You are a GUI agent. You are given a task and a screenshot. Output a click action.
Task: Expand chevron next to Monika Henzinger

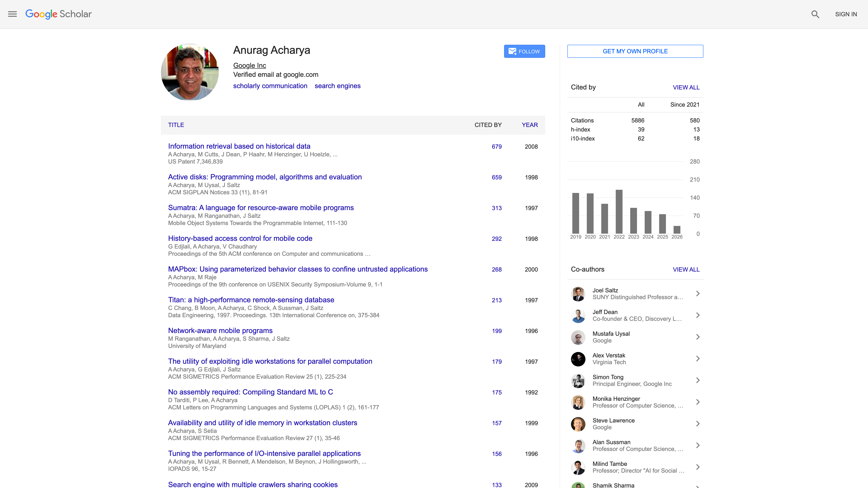coord(698,402)
